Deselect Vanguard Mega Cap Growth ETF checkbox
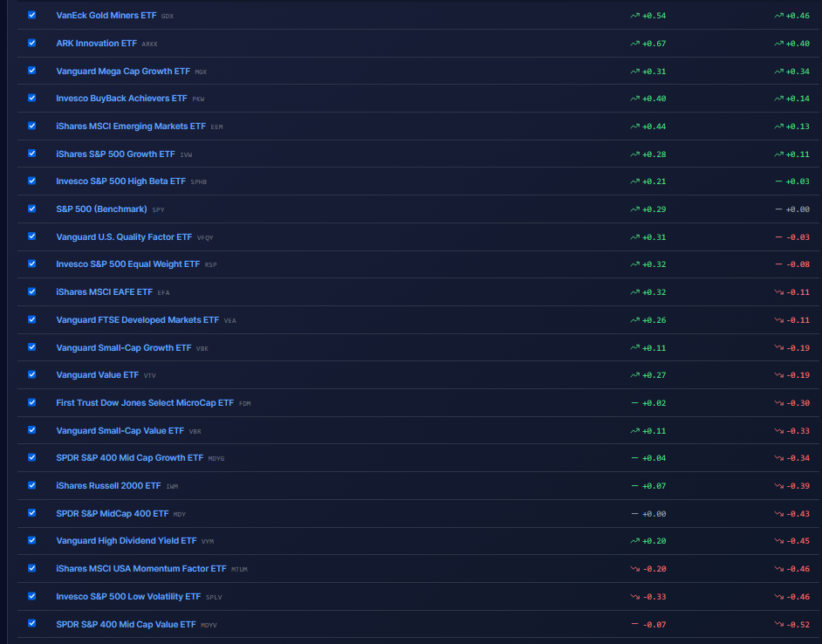Viewport: 822px width, 644px height. 32,71
